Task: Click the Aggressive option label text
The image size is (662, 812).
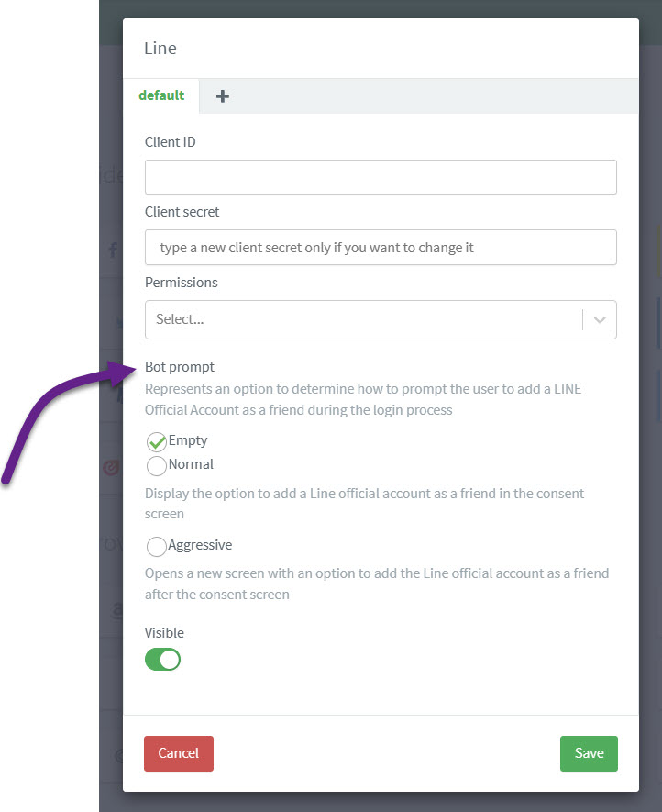Action: [x=200, y=545]
